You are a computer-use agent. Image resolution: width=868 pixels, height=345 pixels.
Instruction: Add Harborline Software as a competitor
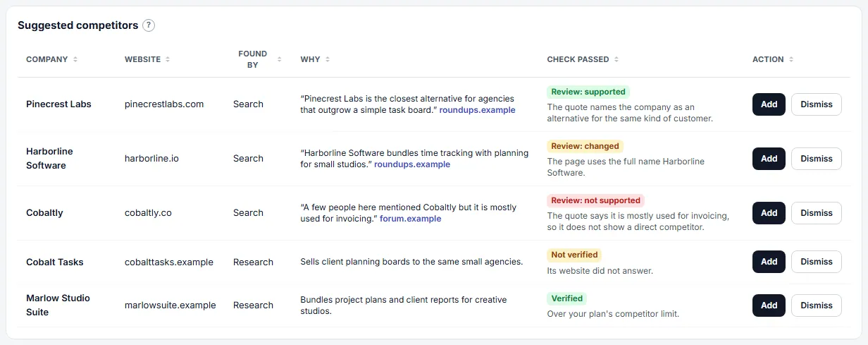pyautogui.click(x=769, y=159)
